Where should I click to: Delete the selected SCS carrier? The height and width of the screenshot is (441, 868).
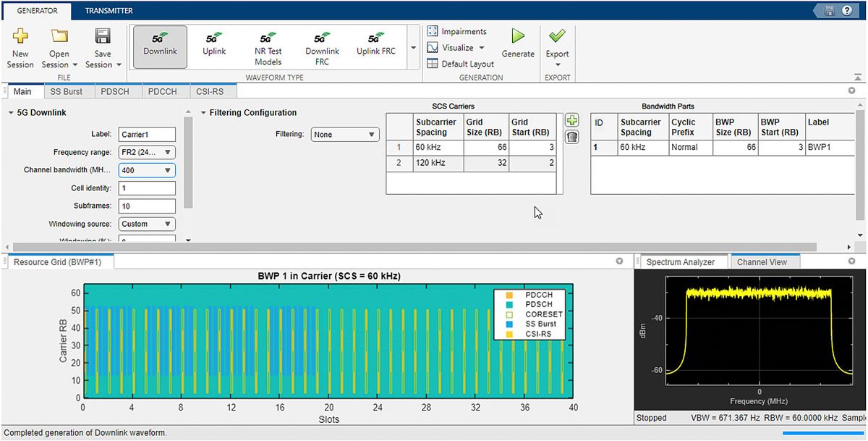pos(571,137)
